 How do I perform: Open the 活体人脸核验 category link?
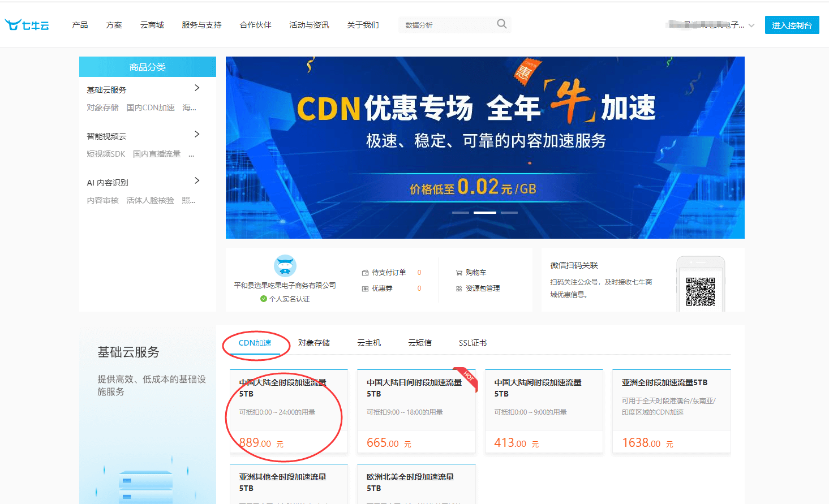point(150,200)
